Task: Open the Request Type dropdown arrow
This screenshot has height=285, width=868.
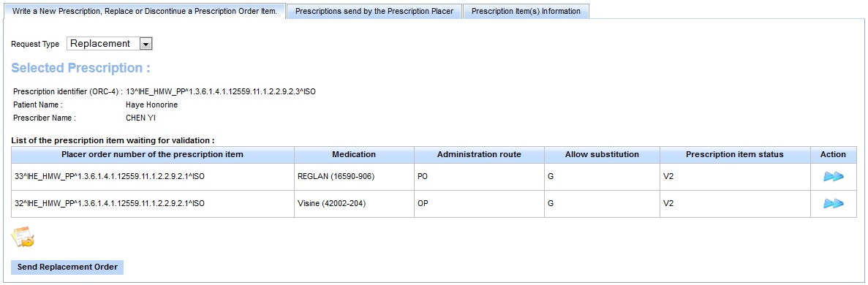Action: (146, 44)
